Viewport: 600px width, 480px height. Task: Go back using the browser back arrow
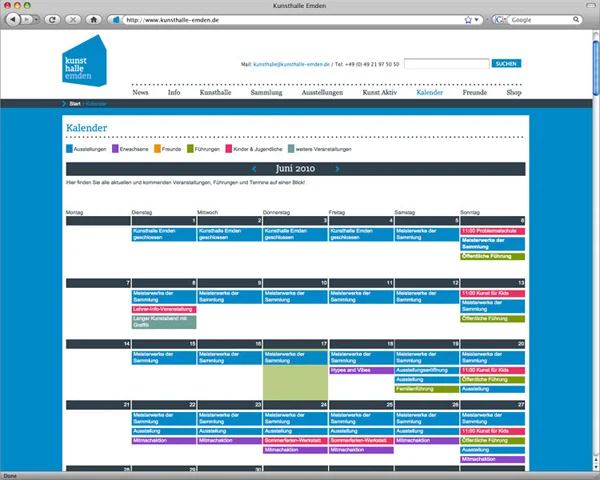[x=12, y=19]
